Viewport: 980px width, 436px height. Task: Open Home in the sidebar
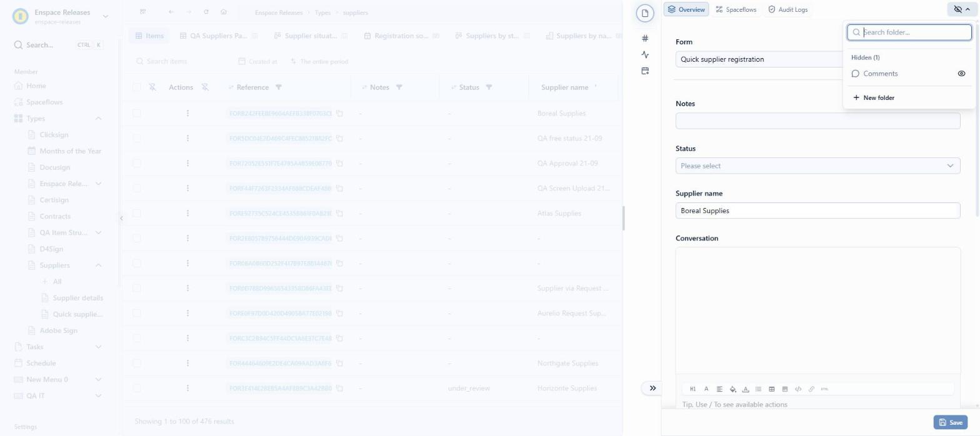click(36, 86)
